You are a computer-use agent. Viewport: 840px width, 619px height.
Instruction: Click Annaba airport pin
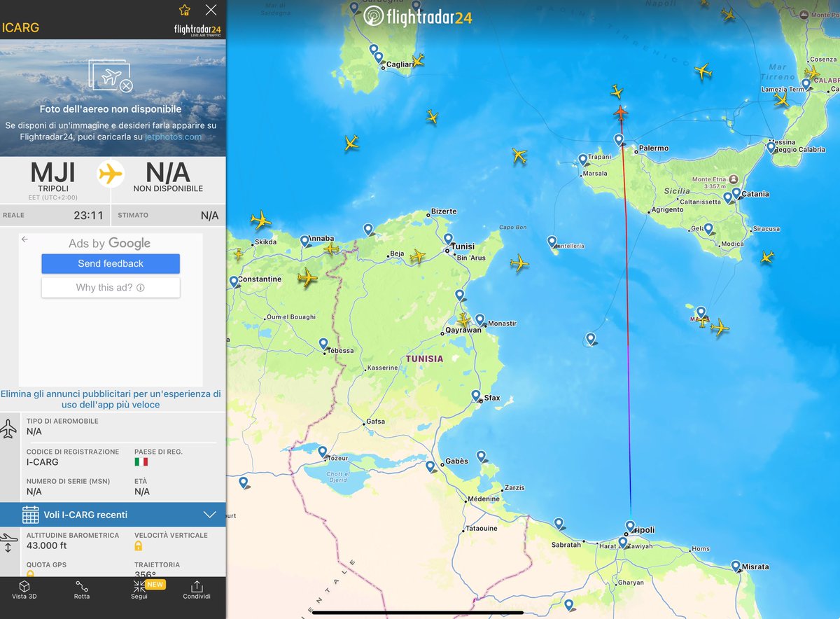[305, 241]
